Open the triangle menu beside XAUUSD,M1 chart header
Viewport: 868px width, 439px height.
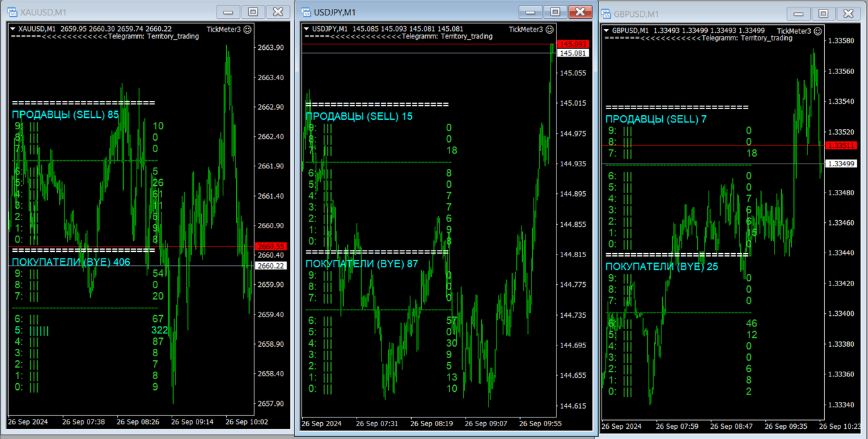13,29
